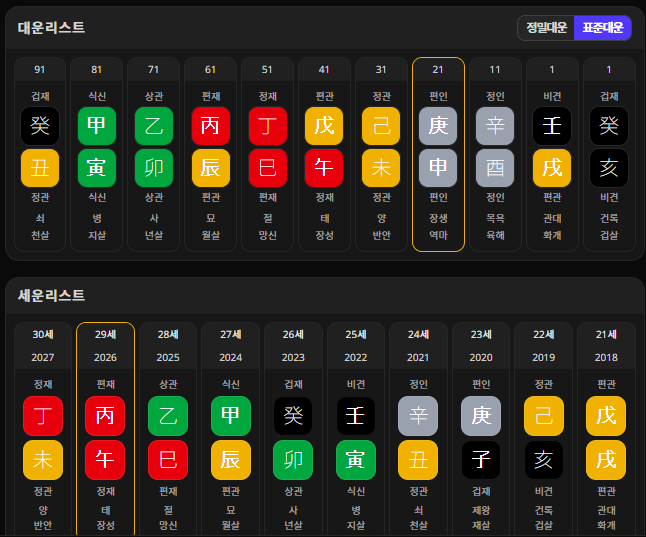Choose the 24세 2021 세운 column
This screenshot has width=646, height=537.
pyautogui.click(x=418, y=429)
